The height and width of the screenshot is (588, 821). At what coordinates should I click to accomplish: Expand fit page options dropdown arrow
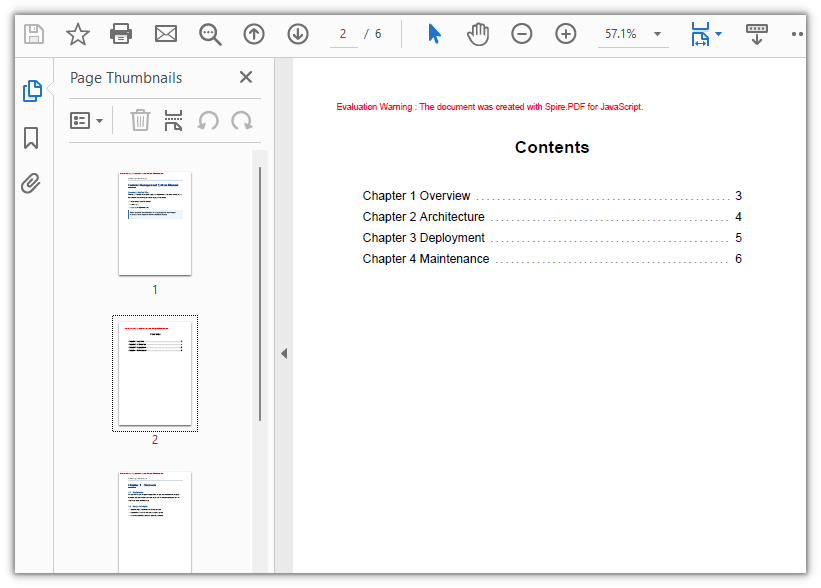(718, 34)
